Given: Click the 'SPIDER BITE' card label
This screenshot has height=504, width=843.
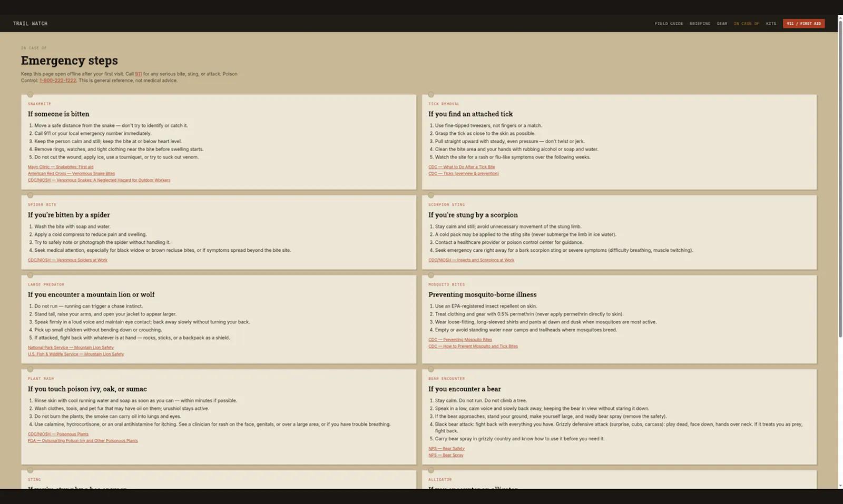Looking at the screenshot, I should (x=42, y=205).
